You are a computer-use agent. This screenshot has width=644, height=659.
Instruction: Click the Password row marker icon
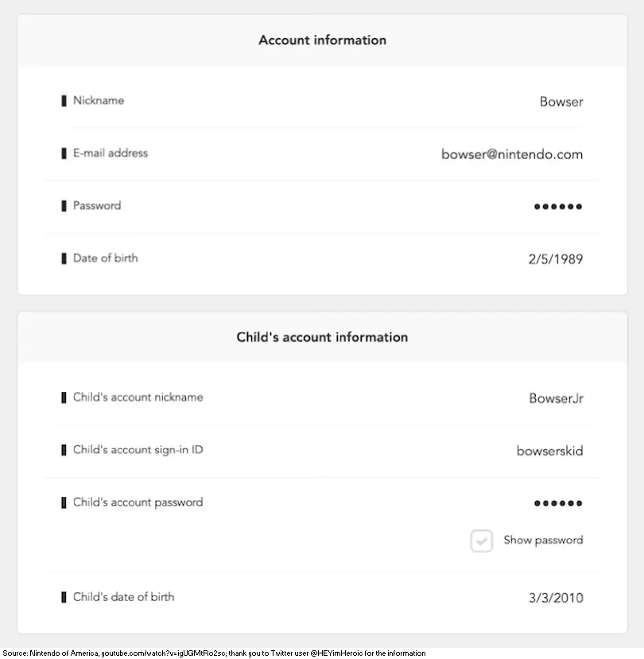tap(64, 206)
